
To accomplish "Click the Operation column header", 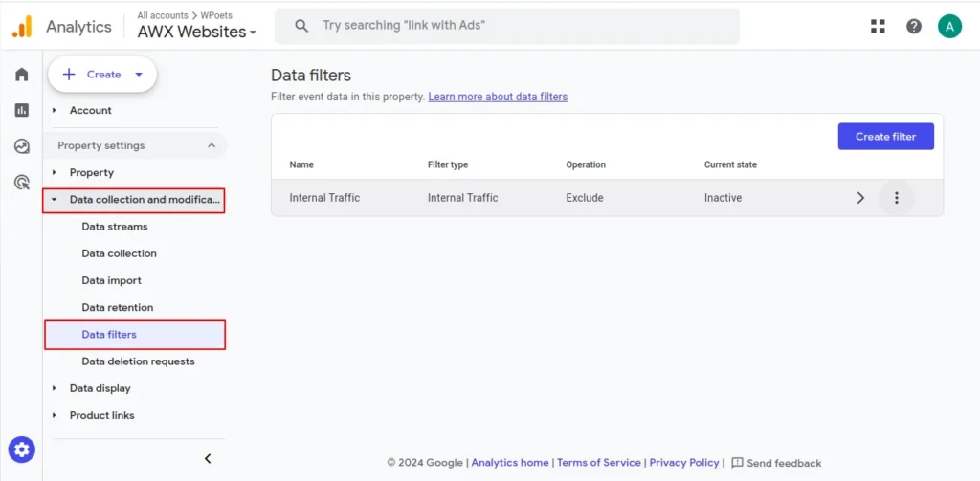I will coord(586,164).
